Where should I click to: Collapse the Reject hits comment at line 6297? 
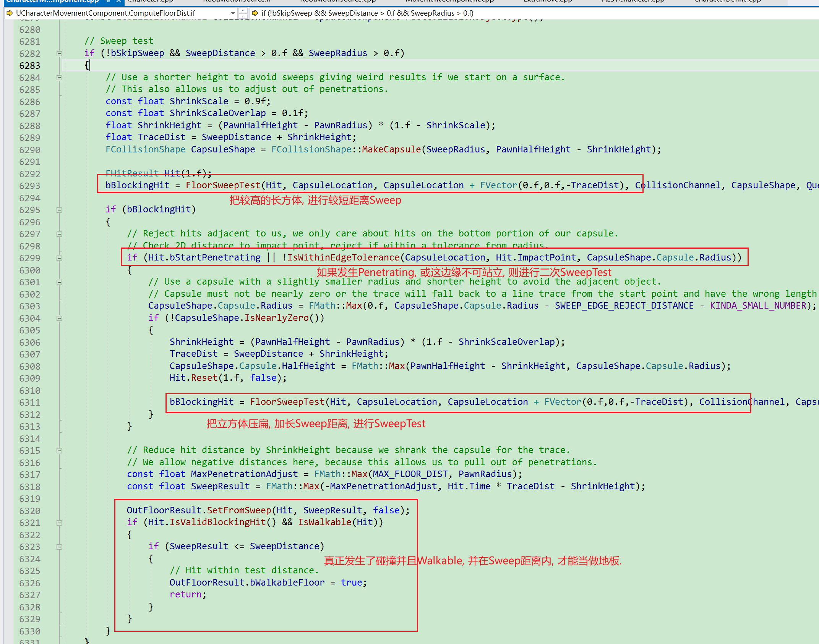coord(59,234)
